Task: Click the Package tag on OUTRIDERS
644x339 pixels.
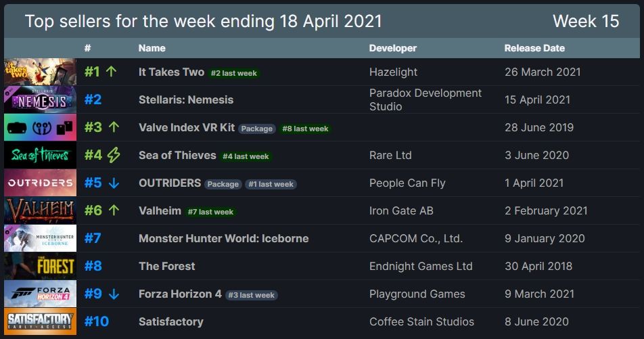Action: [x=223, y=184]
